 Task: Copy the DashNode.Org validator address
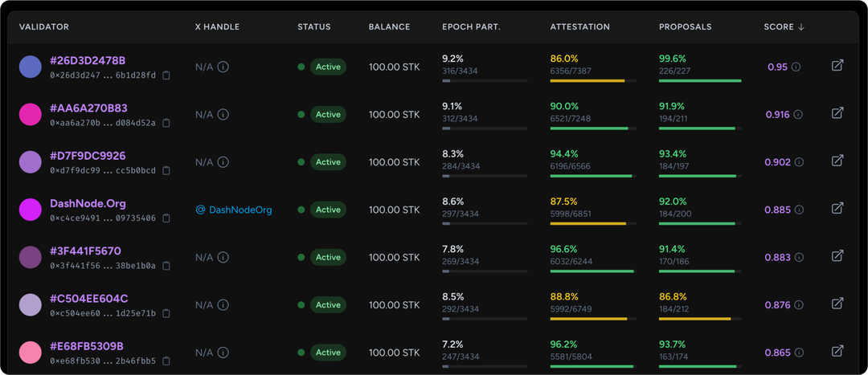(166, 218)
